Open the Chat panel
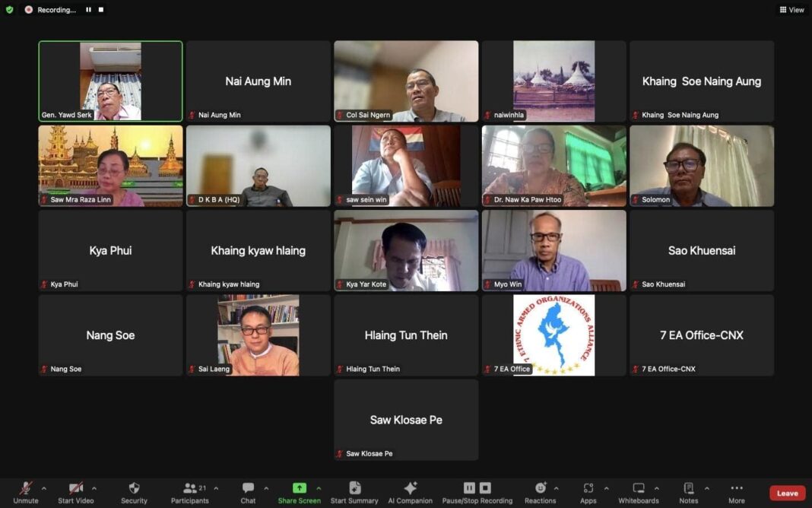 click(x=248, y=488)
